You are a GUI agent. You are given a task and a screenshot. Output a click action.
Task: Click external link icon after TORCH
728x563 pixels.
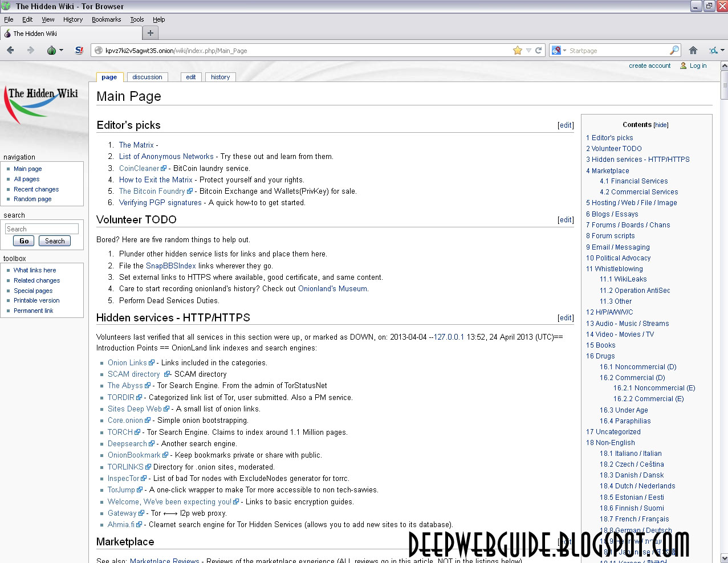[137, 432]
